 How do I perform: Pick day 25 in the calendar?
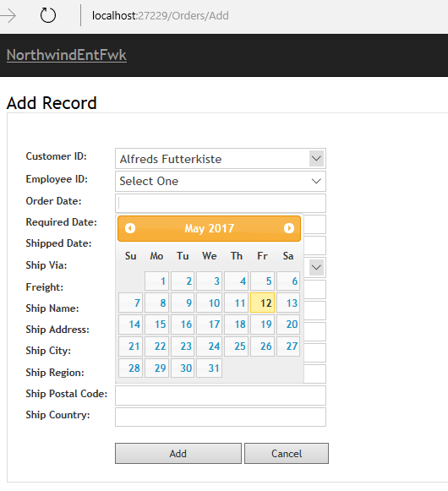(x=236, y=346)
